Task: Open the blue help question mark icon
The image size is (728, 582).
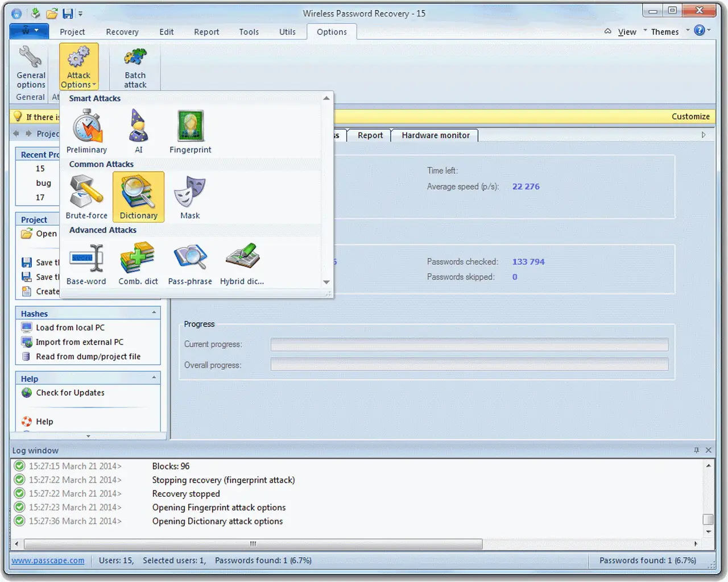Action: click(x=700, y=30)
